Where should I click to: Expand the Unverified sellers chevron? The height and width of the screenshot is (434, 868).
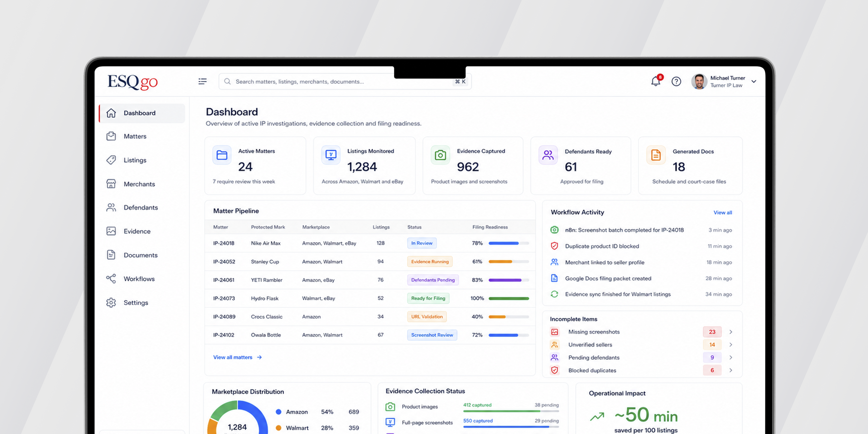(731, 345)
